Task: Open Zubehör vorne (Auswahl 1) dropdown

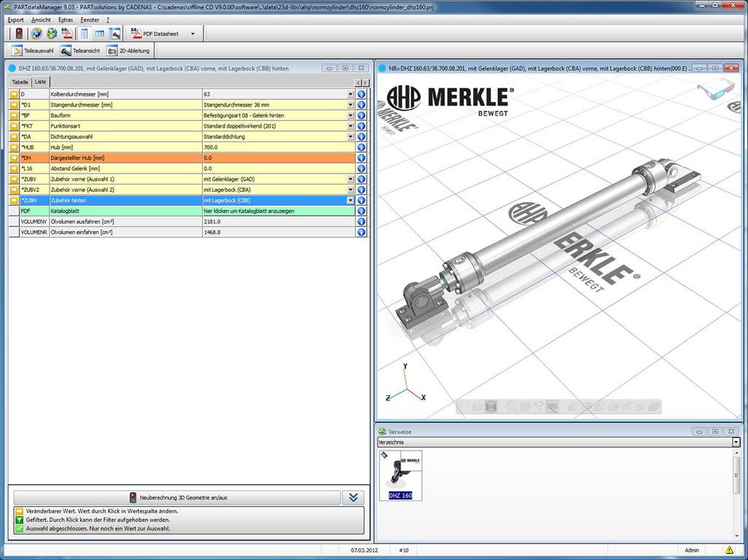Action: coord(351,179)
